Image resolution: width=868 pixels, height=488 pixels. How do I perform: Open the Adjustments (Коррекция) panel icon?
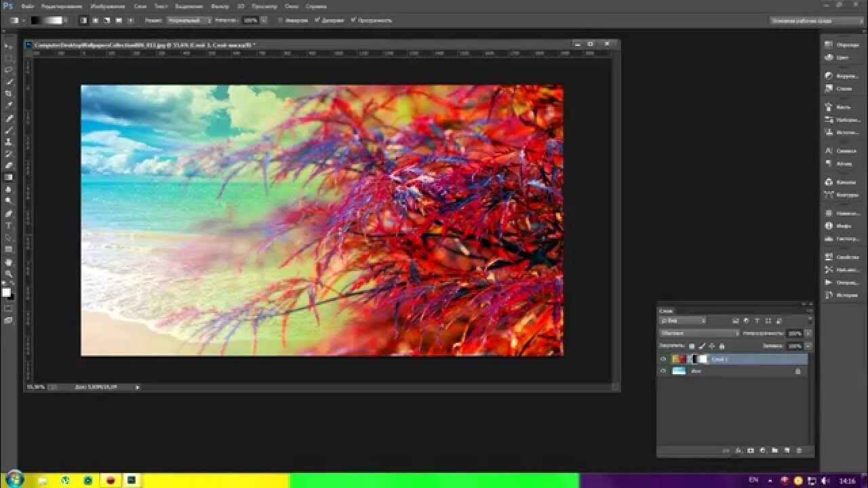click(829, 76)
